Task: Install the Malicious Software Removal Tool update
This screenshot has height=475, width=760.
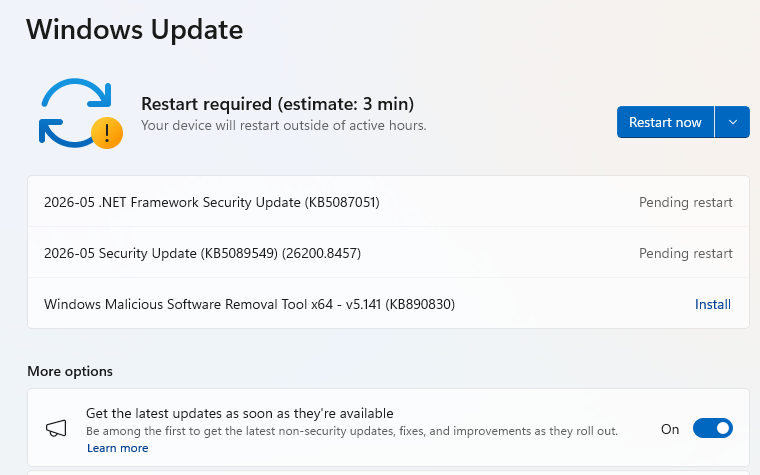Action: tap(712, 304)
